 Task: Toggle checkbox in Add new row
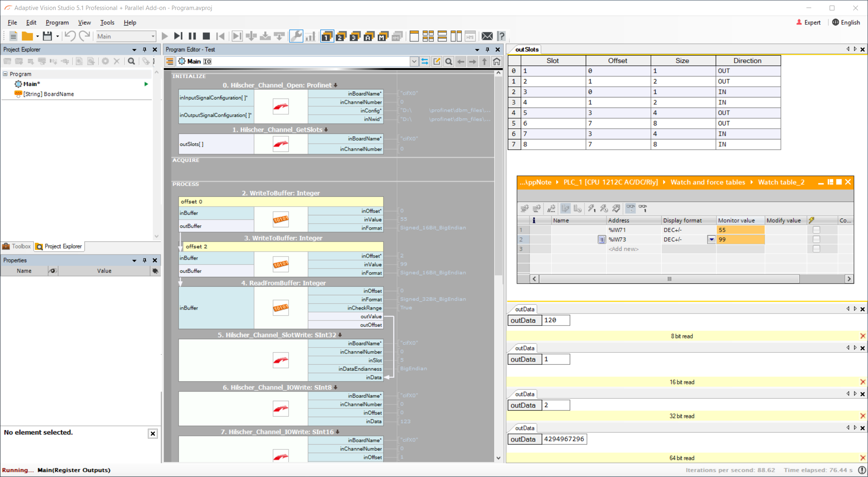pyautogui.click(x=816, y=249)
